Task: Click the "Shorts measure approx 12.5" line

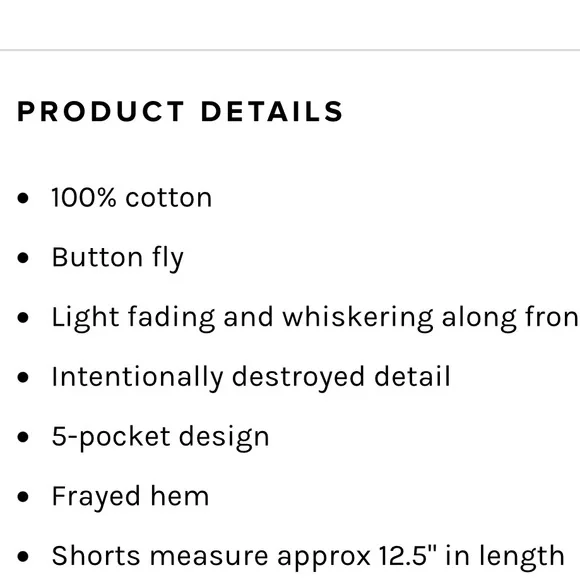Action: (x=308, y=556)
